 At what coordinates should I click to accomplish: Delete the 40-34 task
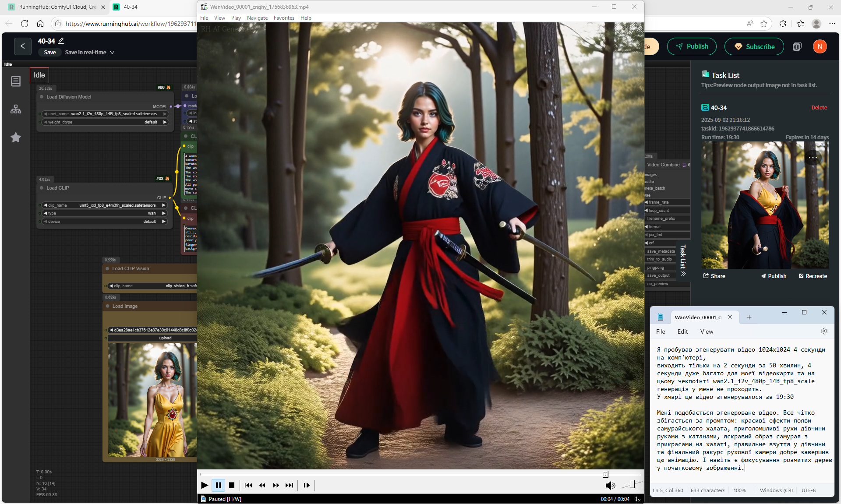pyautogui.click(x=819, y=108)
